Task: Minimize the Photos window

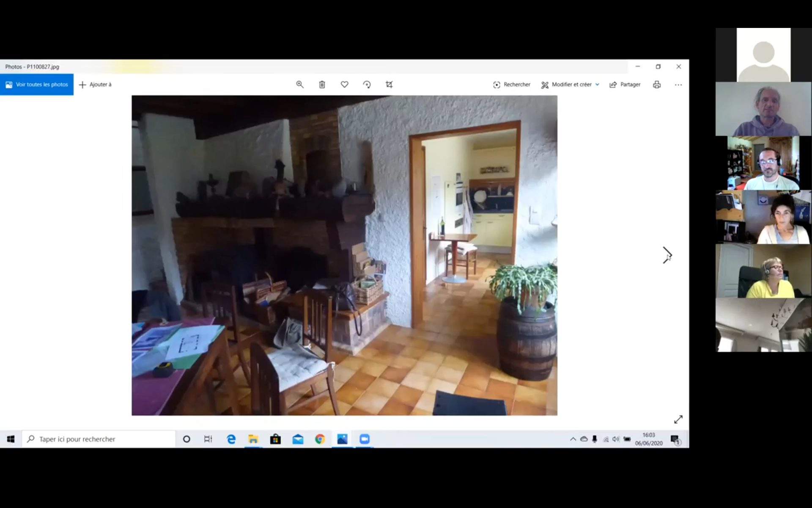Action: pyautogui.click(x=638, y=66)
